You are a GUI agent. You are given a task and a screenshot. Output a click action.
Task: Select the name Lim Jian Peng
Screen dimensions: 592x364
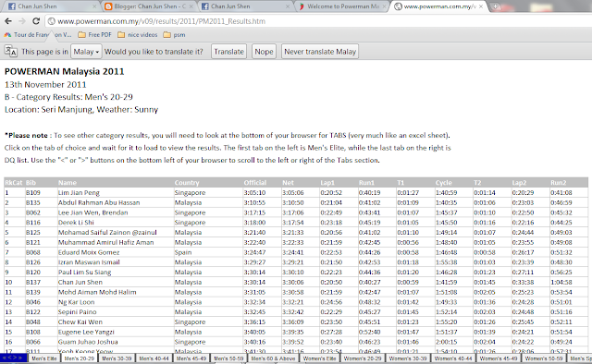(79, 193)
